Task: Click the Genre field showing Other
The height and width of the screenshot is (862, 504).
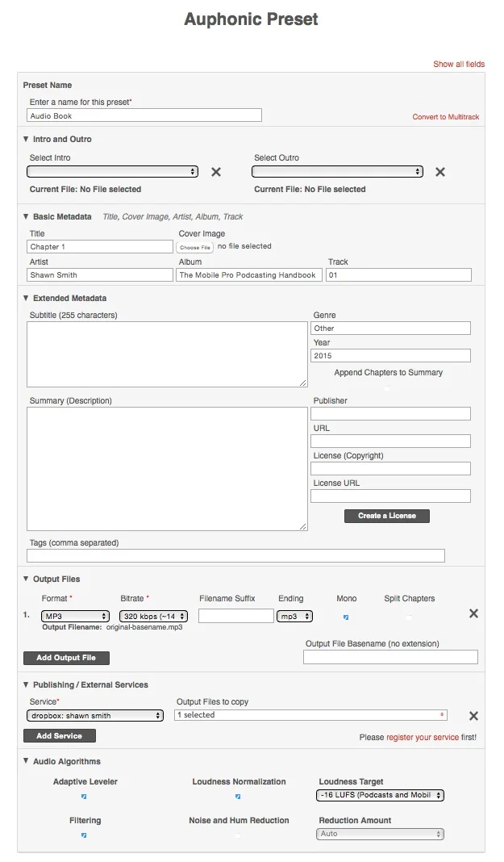Action: click(391, 328)
